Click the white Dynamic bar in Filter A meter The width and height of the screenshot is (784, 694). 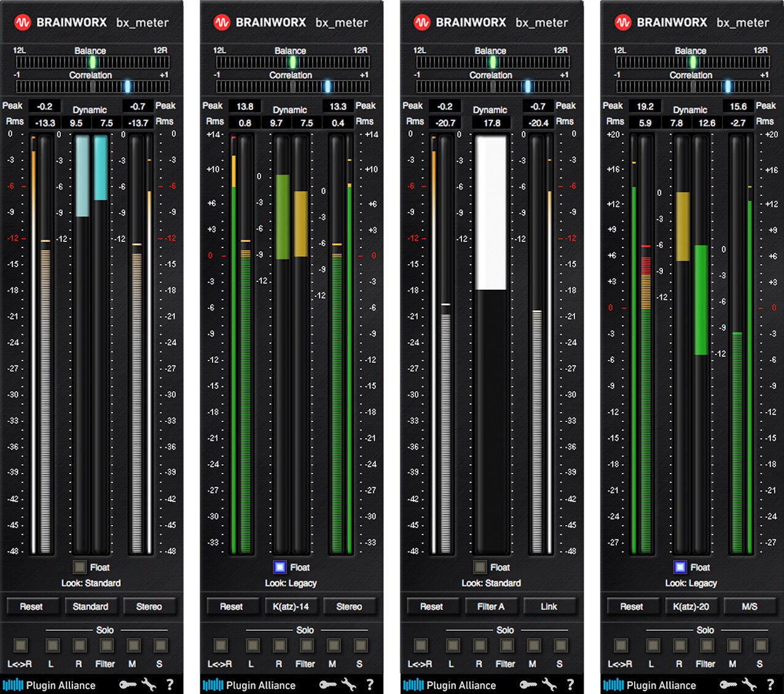click(x=492, y=212)
